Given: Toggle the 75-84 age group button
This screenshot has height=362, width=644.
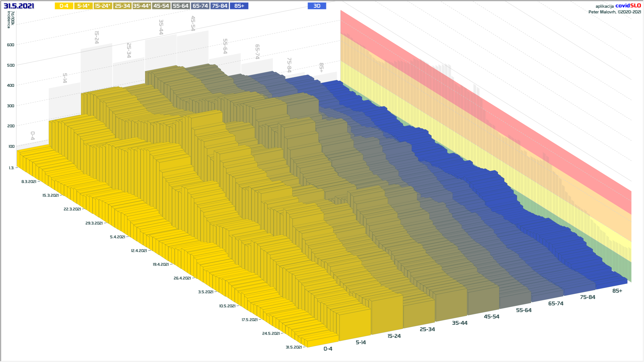Looking at the screenshot, I should (x=220, y=6).
